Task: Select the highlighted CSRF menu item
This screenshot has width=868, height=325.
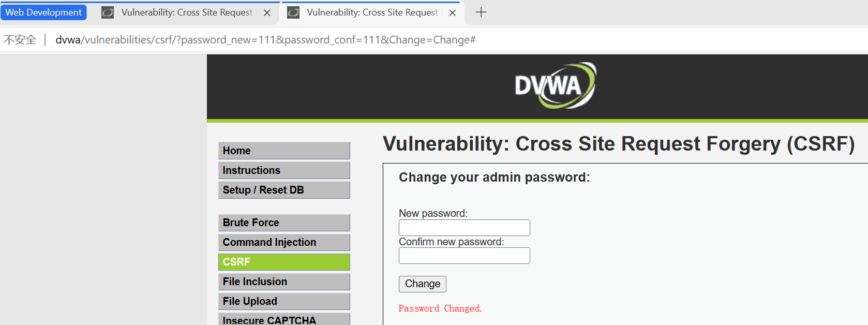Action: coord(284,262)
